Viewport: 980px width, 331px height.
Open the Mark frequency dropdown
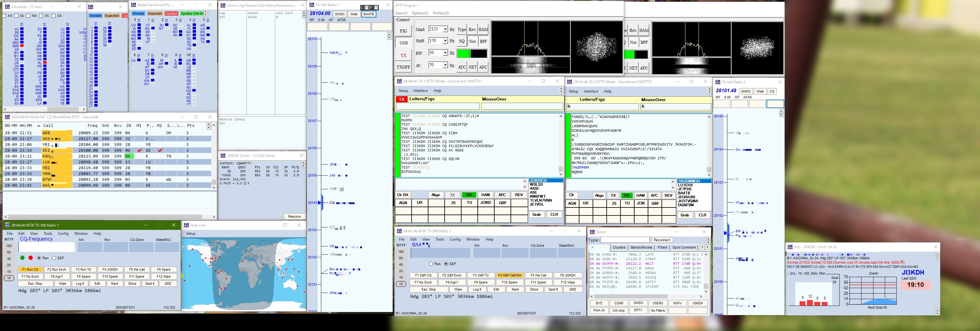click(x=445, y=29)
